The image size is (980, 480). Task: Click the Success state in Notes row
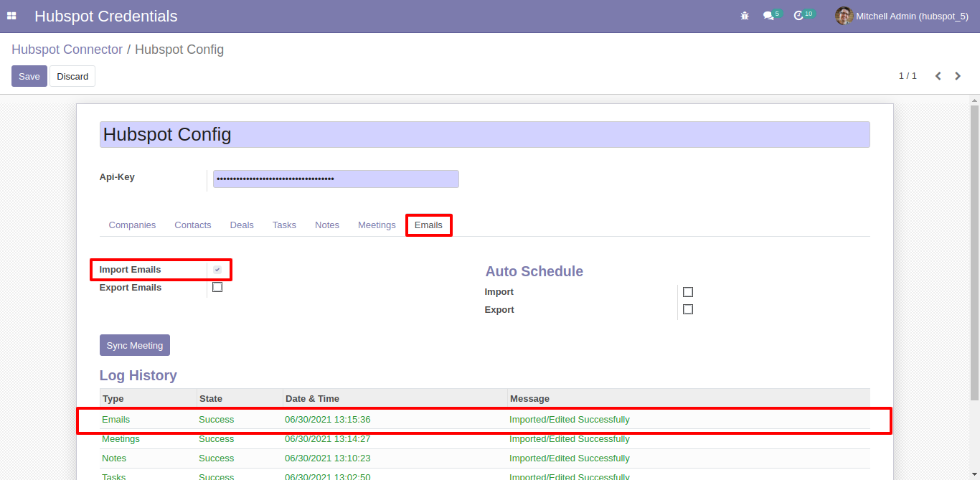pos(216,458)
